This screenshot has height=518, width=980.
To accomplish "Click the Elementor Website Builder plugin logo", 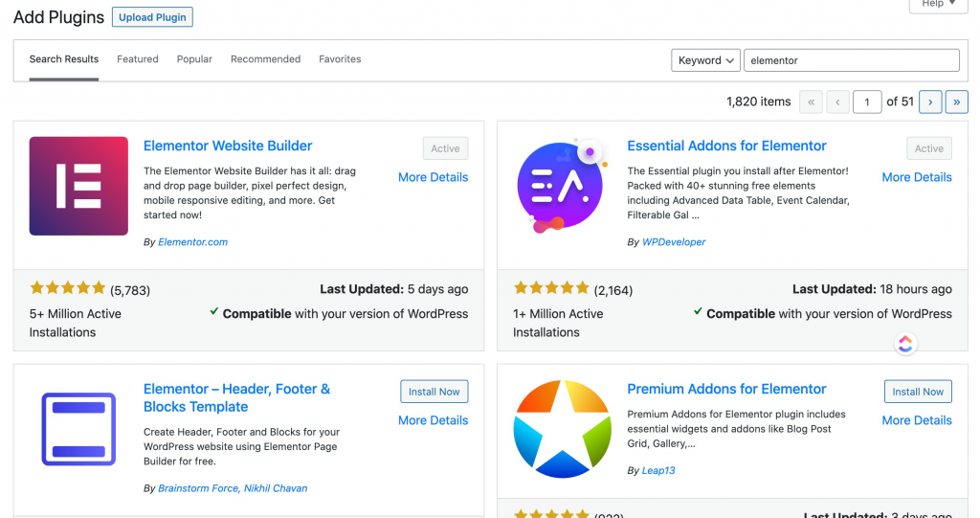I will (x=78, y=186).
